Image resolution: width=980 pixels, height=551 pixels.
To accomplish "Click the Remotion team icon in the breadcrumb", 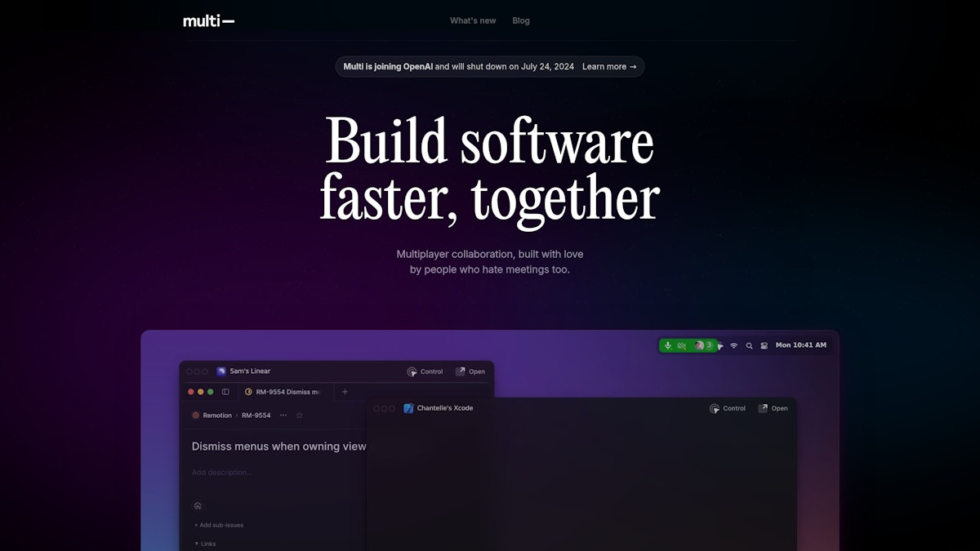I will click(195, 415).
